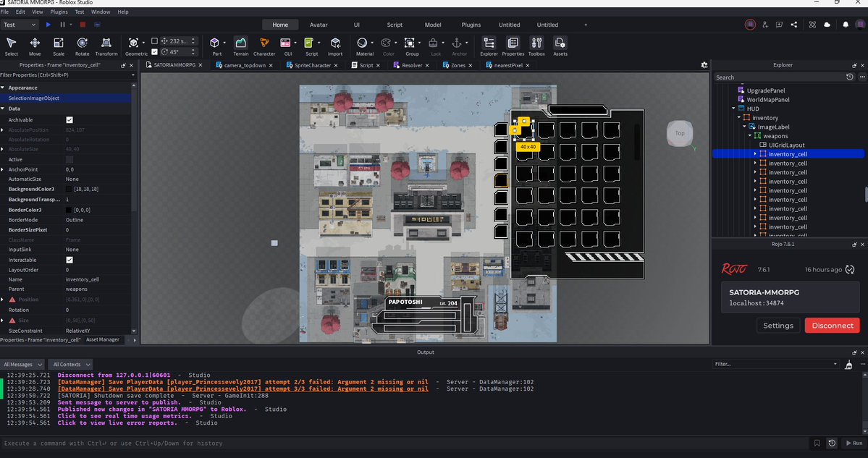Screen dimensions: 868x458
Task: Open command history clock icon
Action: point(832,443)
